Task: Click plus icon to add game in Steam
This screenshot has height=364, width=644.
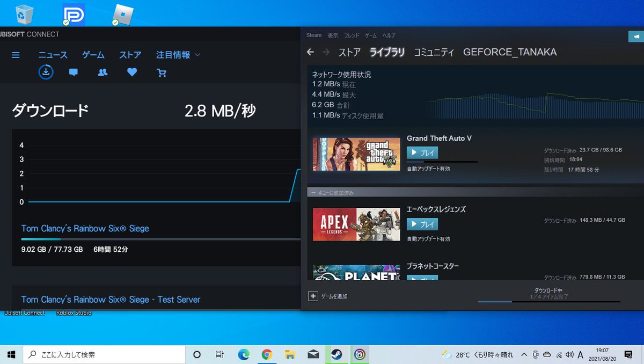Action: [x=313, y=296]
